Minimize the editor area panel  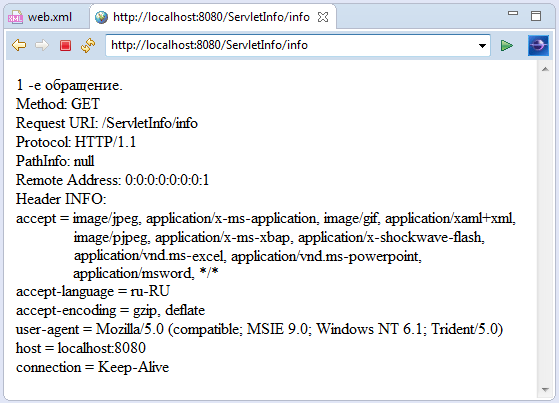[x=513, y=14]
